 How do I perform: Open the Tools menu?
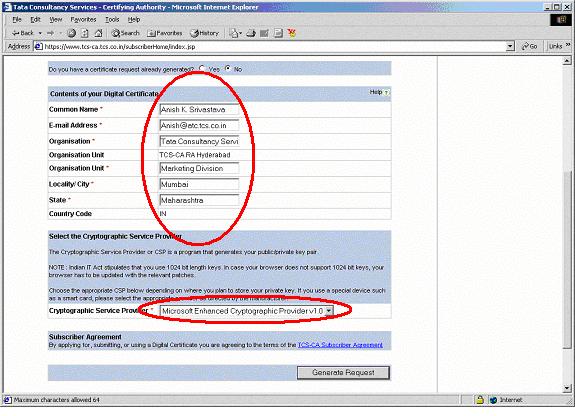pyautogui.click(x=112, y=19)
